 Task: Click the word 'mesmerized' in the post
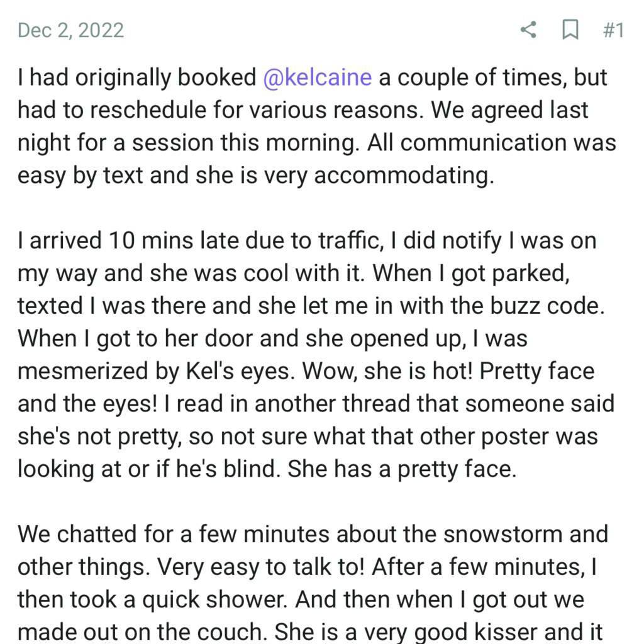coord(82,371)
